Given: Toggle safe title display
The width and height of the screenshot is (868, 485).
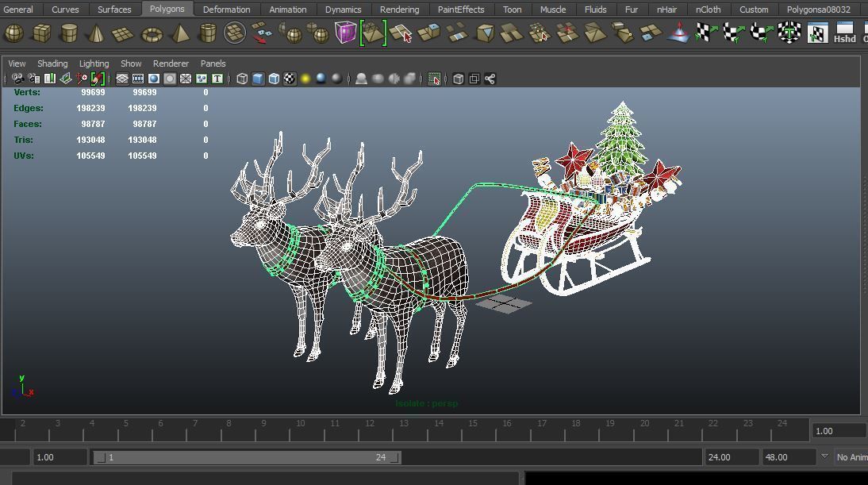Looking at the screenshot, I should pyautogui.click(x=217, y=79).
